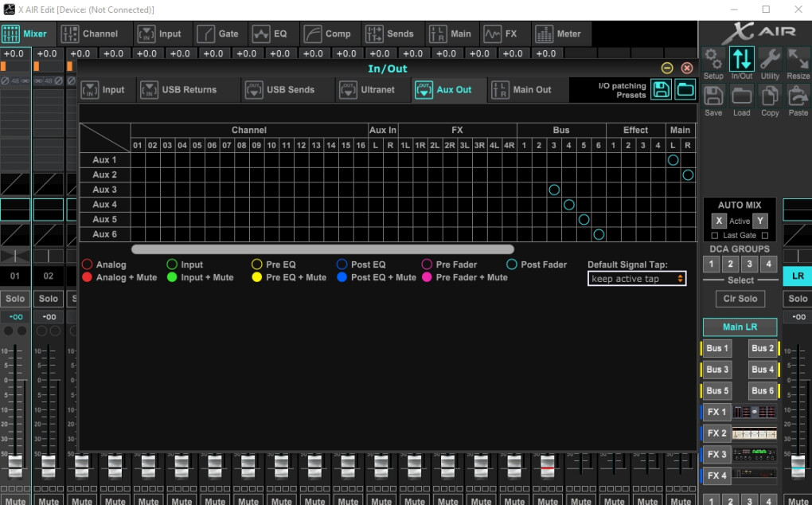Load I/O patching preset from folder
This screenshot has width=812, height=505.
click(685, 89)
